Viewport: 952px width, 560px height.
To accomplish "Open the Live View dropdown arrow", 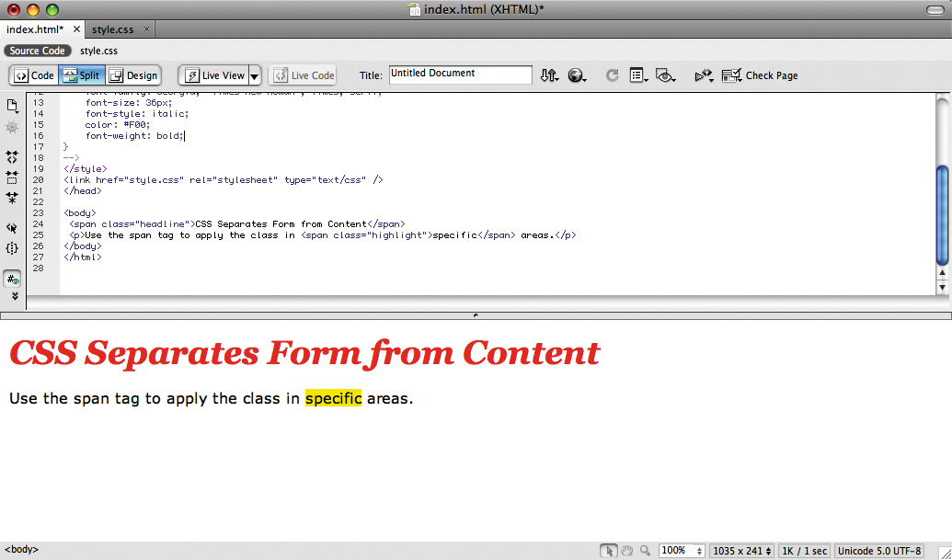I will click(x=254, y=75).
